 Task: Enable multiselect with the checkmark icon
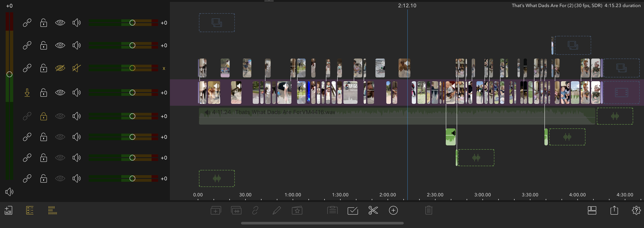(353, 210)
